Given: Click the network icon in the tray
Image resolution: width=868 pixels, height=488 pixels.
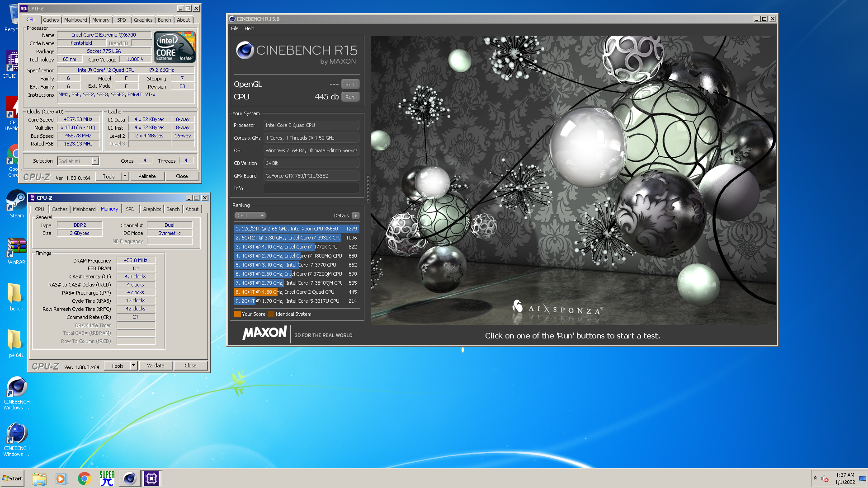Looking at the screenshot, I should (863, 479).
